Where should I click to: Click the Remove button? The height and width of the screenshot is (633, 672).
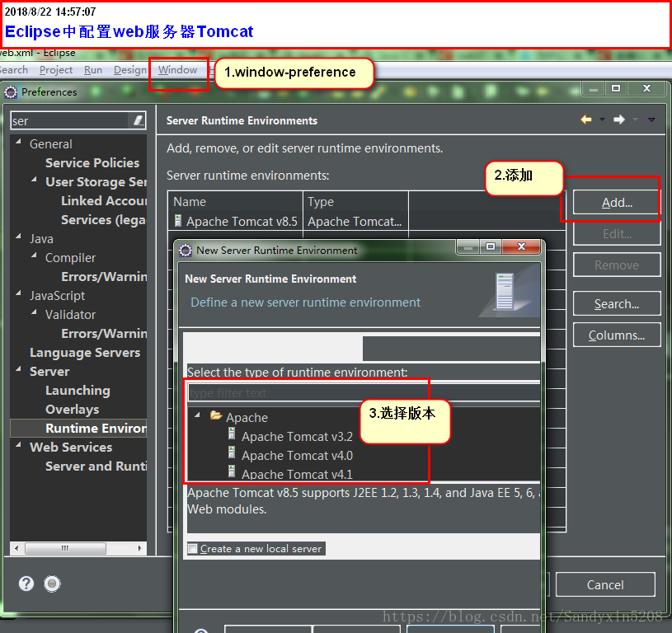[617, 265]
